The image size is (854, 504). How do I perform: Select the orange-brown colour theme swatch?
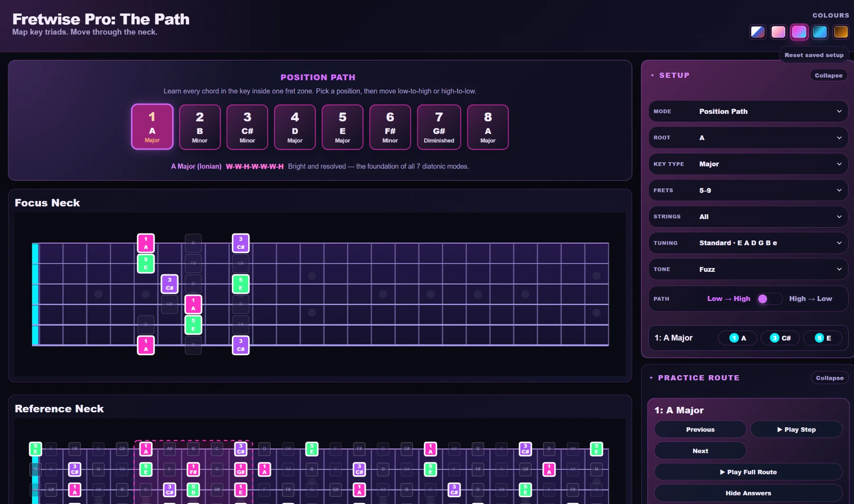841,32
